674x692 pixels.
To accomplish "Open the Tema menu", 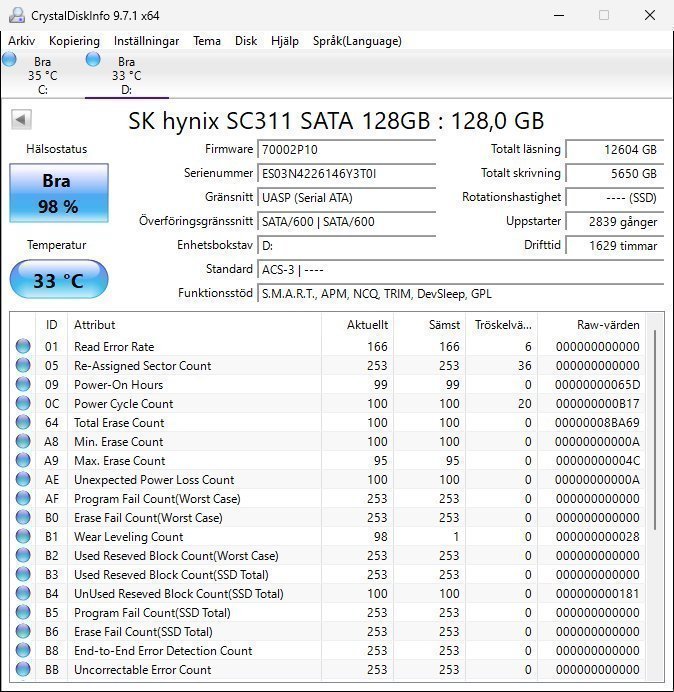I will [x=207, y=41].
